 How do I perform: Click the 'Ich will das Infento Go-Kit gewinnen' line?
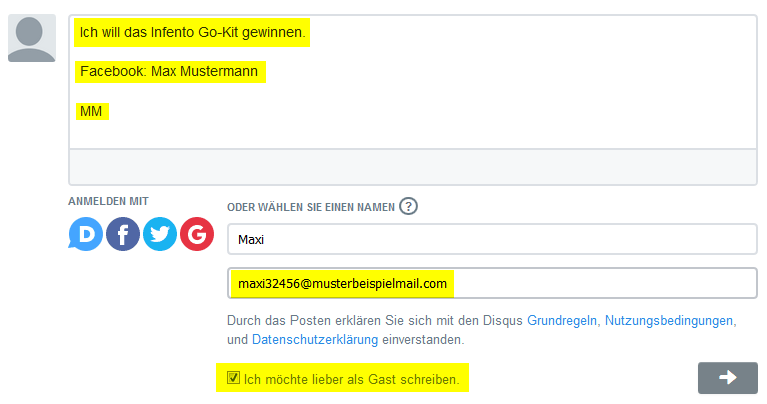[x=192, y=32]
